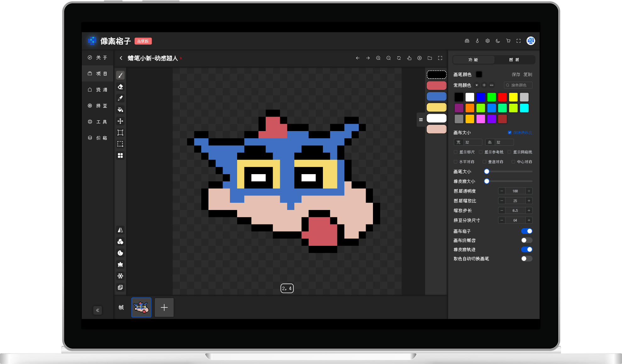Open the more options dots next to 常用颜色

pyautogui.click(x=491, y=85)
